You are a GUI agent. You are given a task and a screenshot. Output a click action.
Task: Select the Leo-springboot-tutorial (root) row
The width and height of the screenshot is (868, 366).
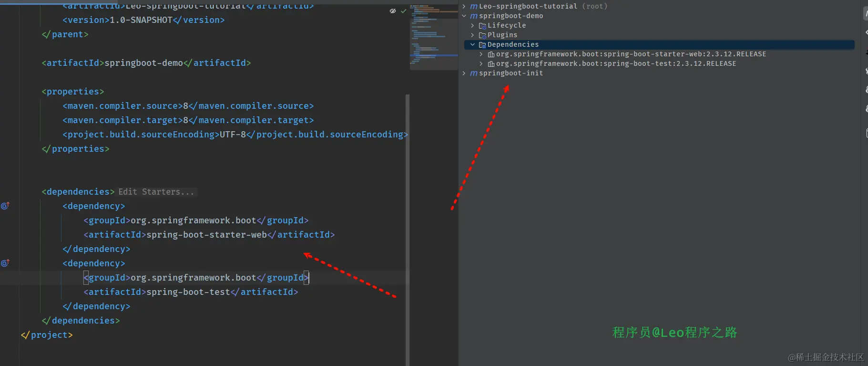click(x=659, y=6)
